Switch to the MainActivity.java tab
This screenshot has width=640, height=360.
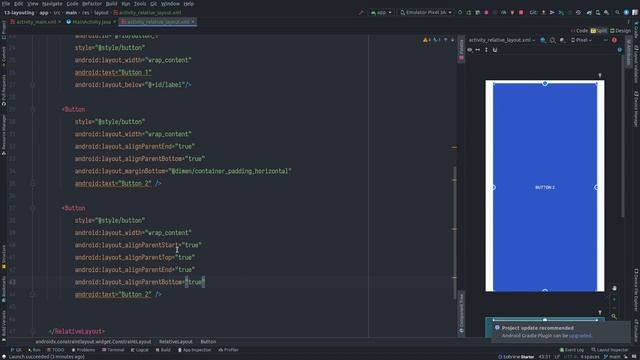[x=91, y=22]
